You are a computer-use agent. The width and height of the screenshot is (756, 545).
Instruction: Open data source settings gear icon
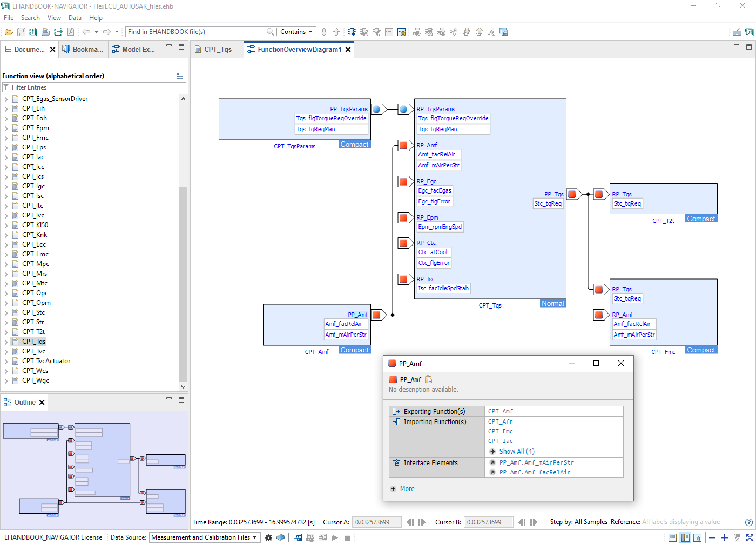pos(268,537)
